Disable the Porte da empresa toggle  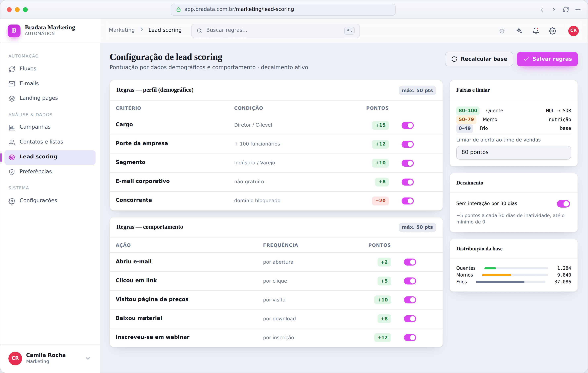coord(407,144)
